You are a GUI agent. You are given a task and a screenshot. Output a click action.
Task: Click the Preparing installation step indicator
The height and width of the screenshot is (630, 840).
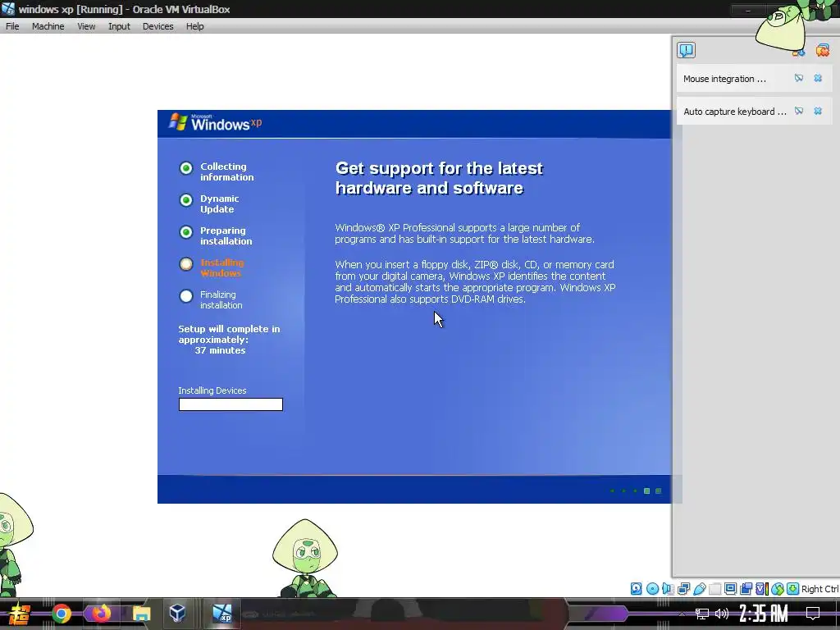pos(186,232)
